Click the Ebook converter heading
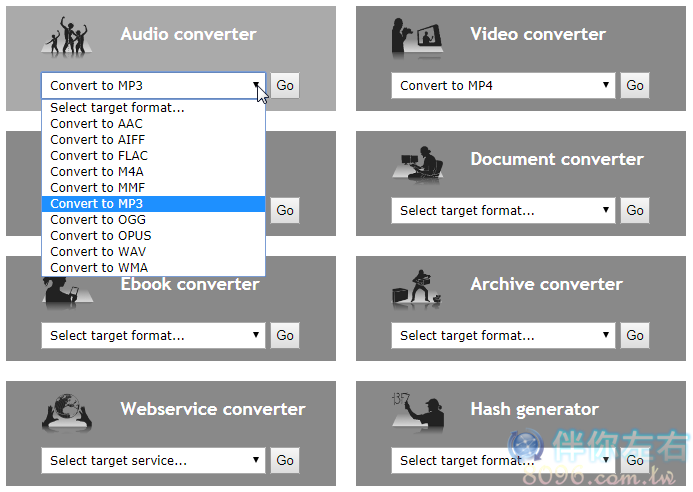 pyautogui.click(x=190, y=285)
